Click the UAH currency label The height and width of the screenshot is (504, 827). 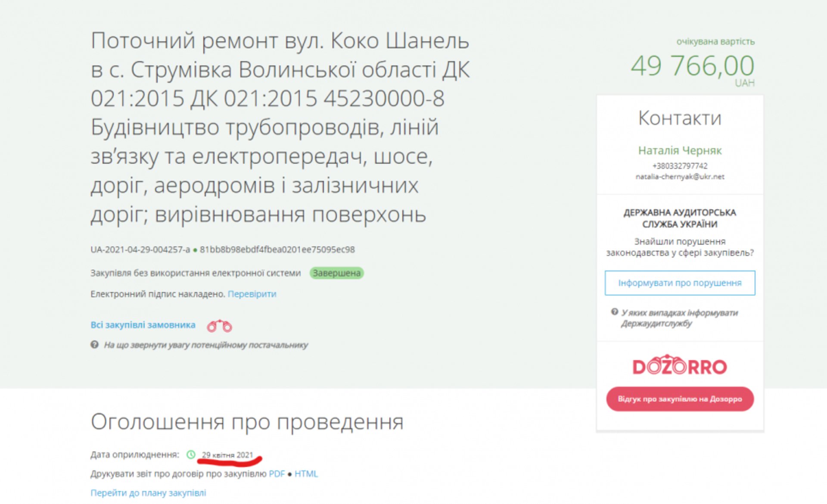click(745, 83)
